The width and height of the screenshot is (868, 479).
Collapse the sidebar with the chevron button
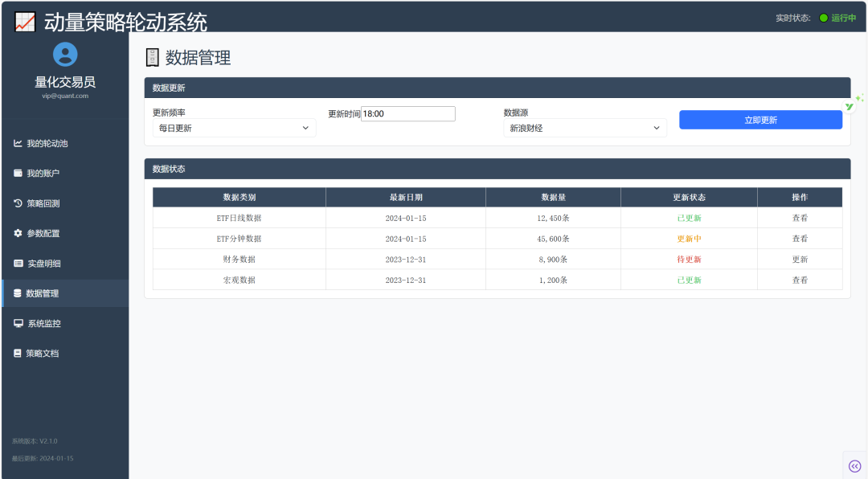[854, 465]
